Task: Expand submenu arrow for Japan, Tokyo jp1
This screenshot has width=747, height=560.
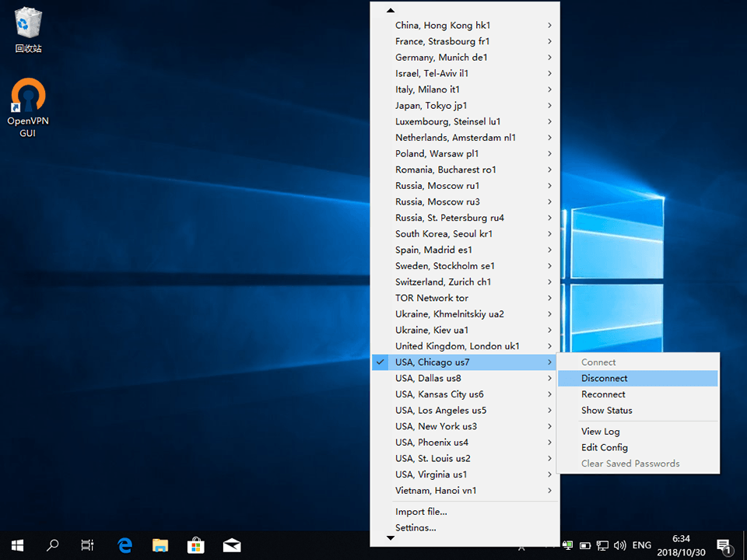Action: point(550,105)
